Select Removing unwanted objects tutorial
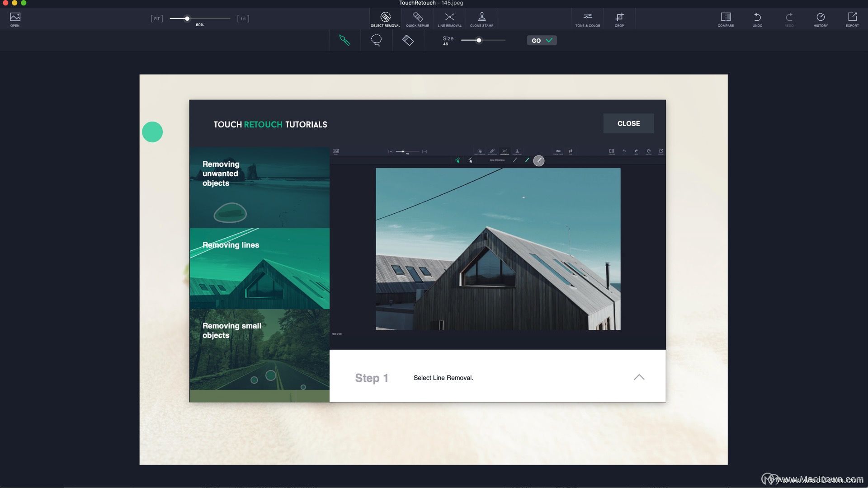Image resolution: width=868 pixels, height=488 pixels. click(x=259, y=188)
